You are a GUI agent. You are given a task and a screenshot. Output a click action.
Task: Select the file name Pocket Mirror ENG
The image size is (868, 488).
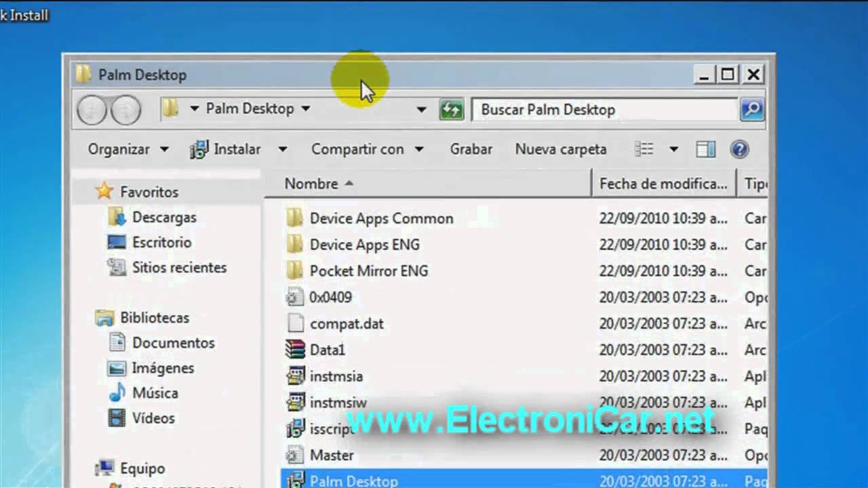point(369,270)
